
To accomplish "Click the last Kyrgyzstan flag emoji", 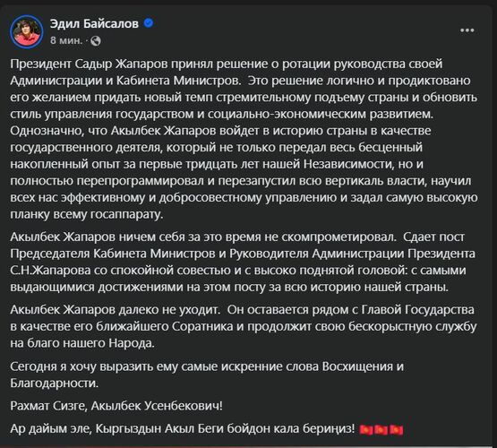I will click(396, 430).
